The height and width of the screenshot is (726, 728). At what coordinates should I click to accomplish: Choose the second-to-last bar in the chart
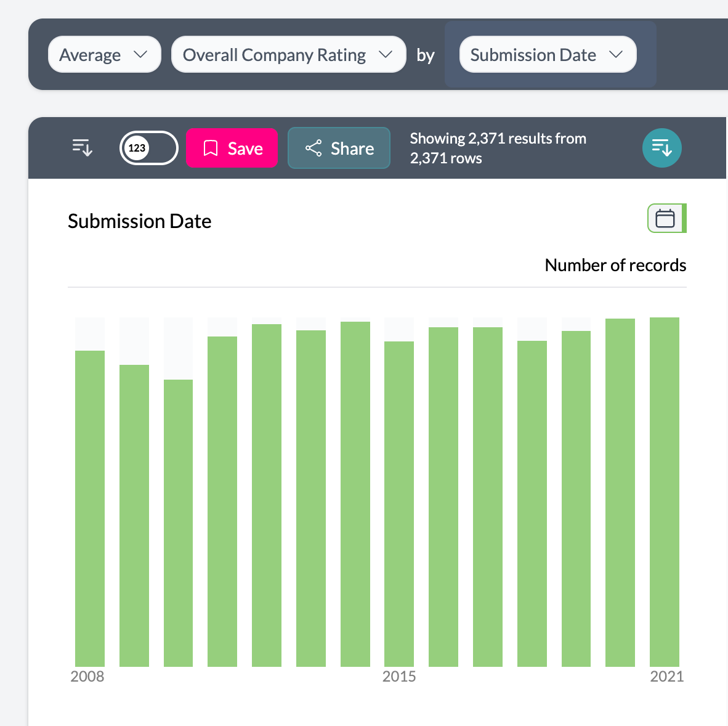click(x=620, y=493)
